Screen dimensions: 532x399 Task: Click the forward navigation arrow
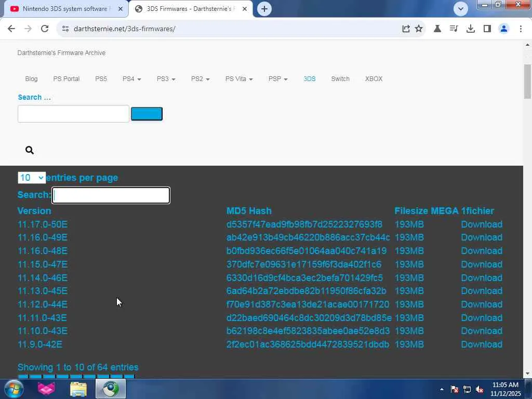[x=28, y=29]
